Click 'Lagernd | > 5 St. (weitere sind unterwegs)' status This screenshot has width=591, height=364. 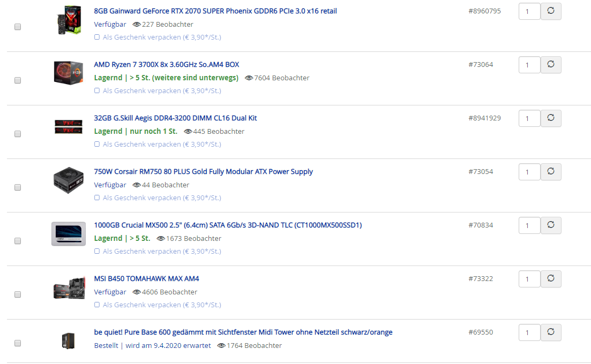click(x=166, y=78)
